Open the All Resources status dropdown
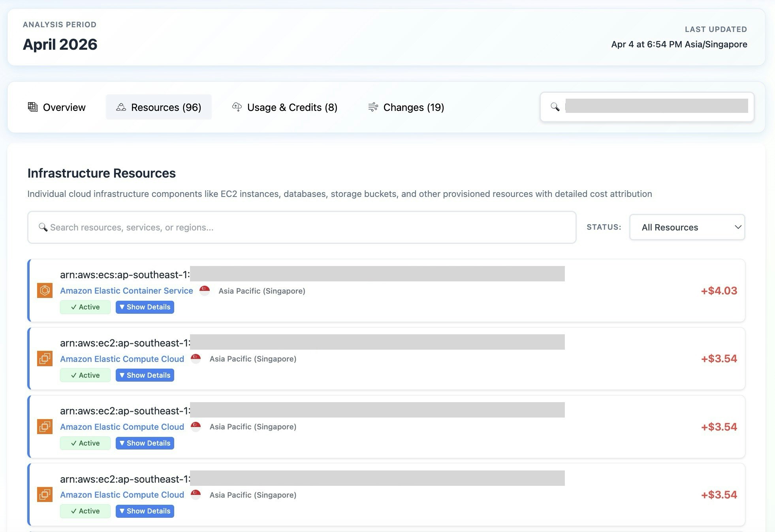 coord(687,227)
